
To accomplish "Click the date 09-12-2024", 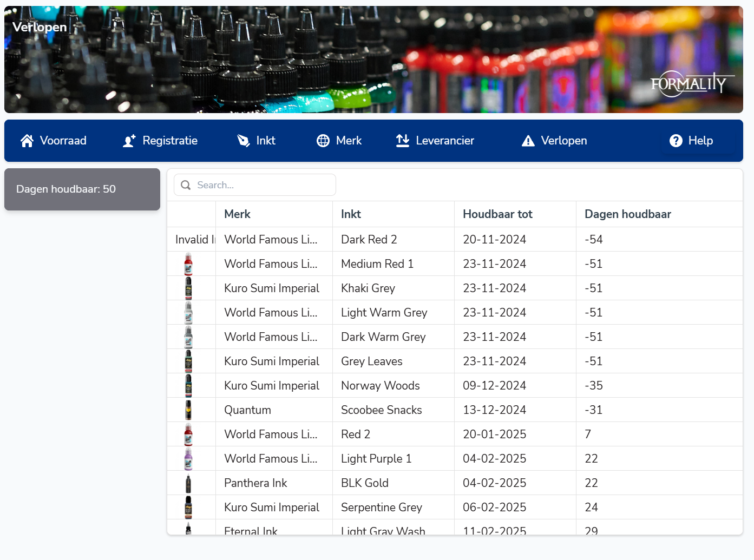I will pyautogui.click(x=494, y=386).
